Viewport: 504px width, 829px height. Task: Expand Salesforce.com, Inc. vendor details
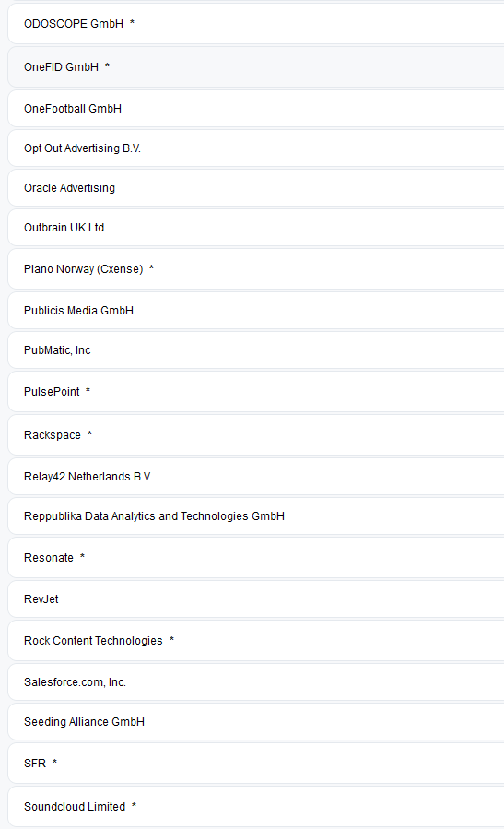(256, 682)
